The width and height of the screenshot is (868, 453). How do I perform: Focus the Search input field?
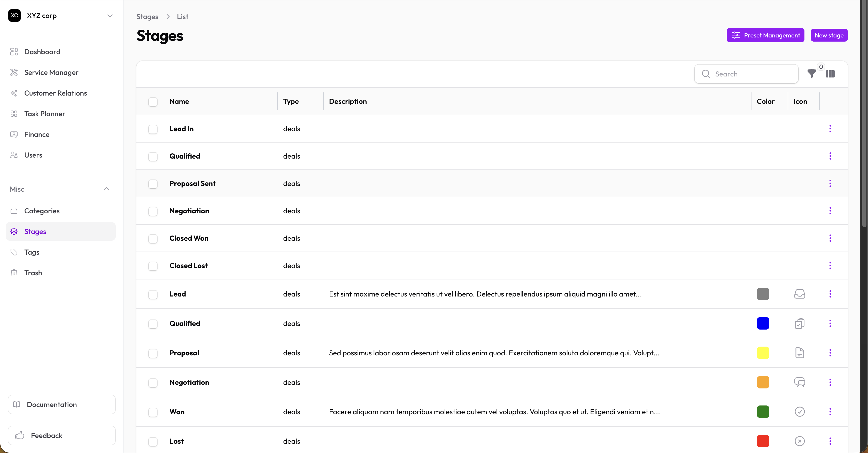[746, 74]
